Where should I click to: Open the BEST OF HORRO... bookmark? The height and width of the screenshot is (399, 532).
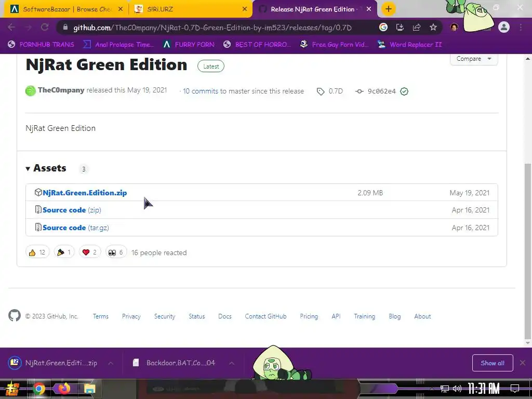point(257,45)
